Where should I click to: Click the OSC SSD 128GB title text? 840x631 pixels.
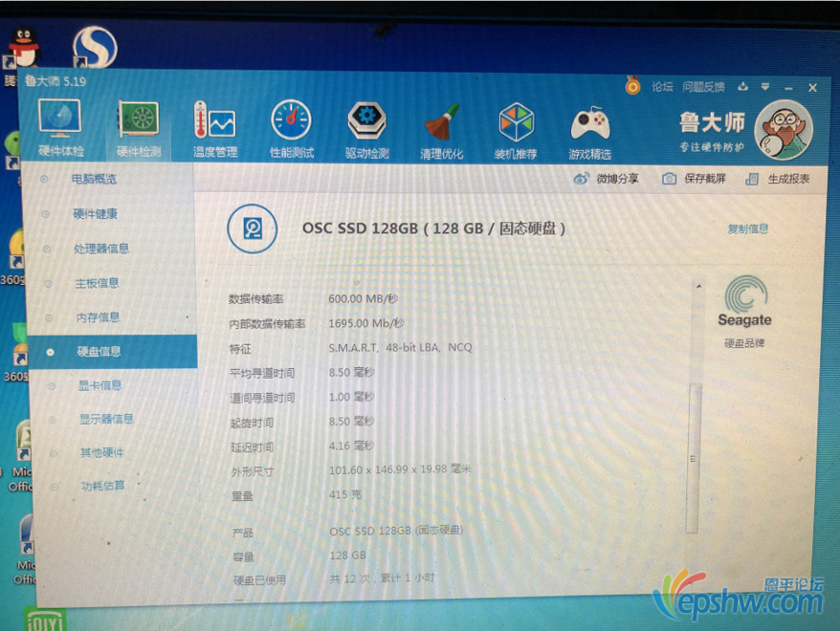[x=434, y=228]
